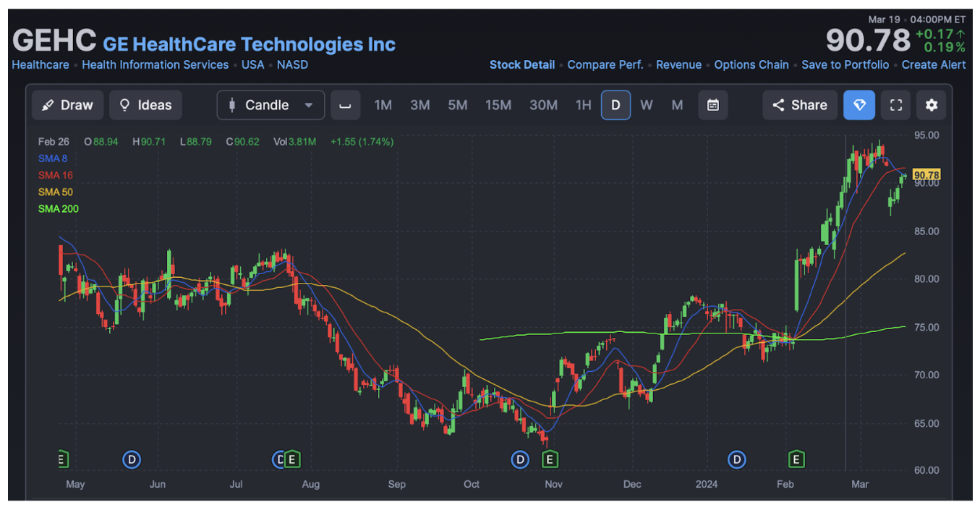
Task: Click the GEHC ticker symbol
Action: [54, 41]
